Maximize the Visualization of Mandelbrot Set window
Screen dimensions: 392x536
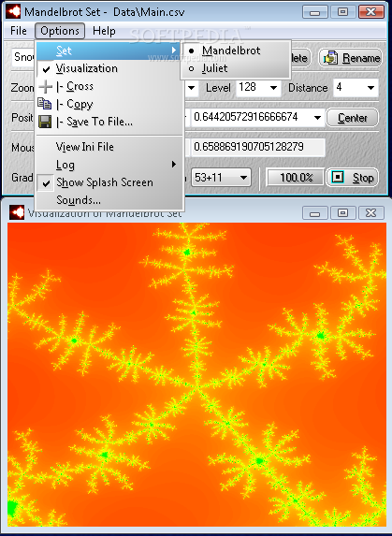point(342,213)
